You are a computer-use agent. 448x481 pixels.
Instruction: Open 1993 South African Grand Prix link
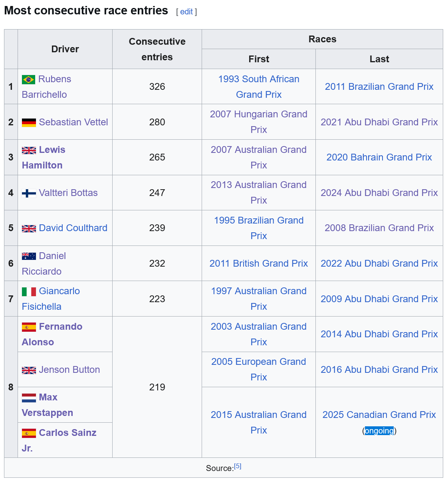coord(259,87)
